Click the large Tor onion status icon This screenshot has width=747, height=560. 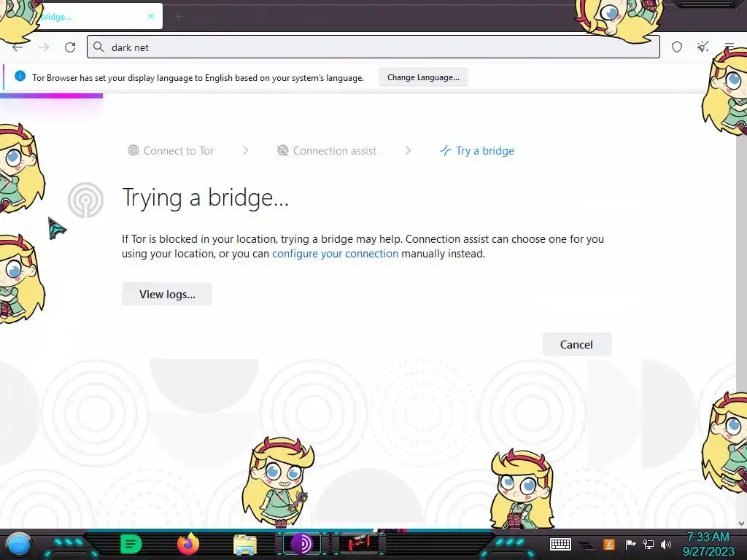[x=86, y=200]
